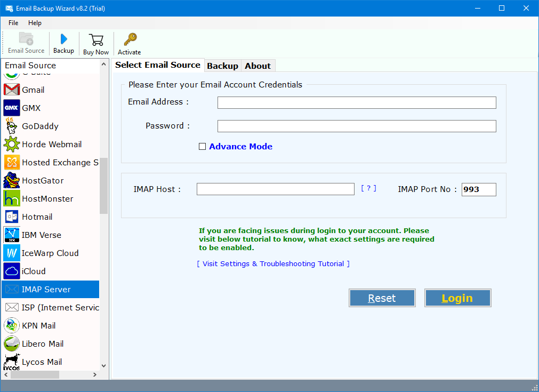Choose the HostGator alligator icon
The height and width of the screenshot is (392, 539).
click(x=12, y=180)
